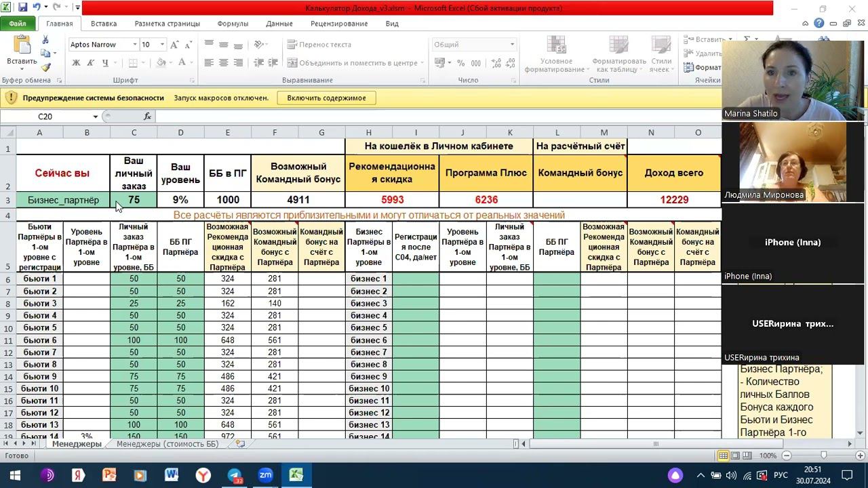Image resolution: width=868 pixels, height=488 pixels.
Task: Open Word from the Windows taskbar
Action: [172, 475]
